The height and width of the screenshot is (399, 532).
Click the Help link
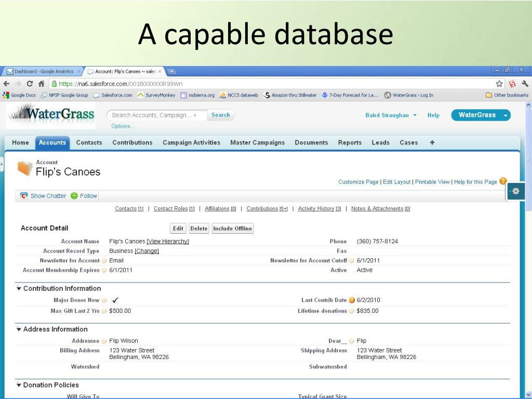point(433,115)
